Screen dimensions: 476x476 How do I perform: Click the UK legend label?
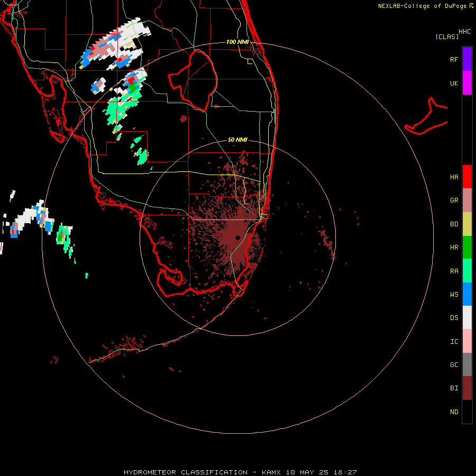tap(454, 83)
